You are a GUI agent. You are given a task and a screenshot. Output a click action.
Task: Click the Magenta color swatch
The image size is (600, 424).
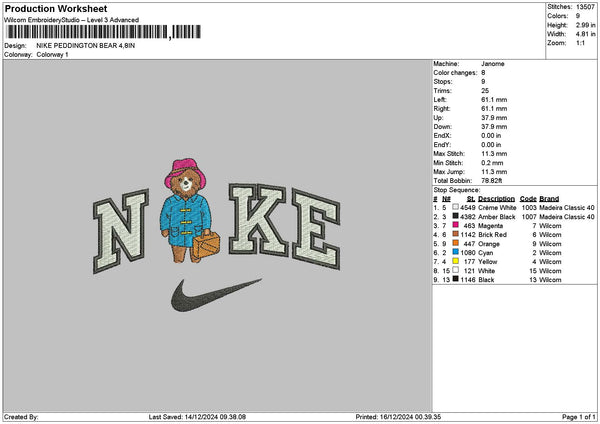pos(455,225)
